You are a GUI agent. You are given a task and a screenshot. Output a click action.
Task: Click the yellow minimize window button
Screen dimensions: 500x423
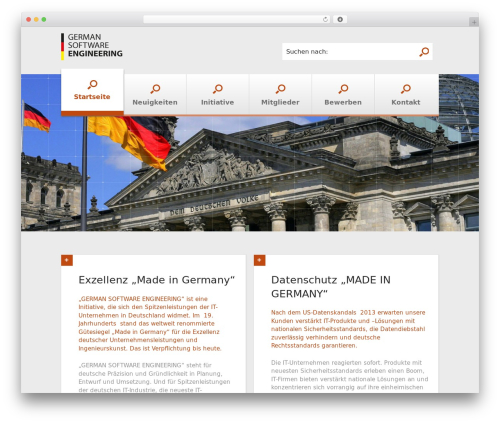36,20
